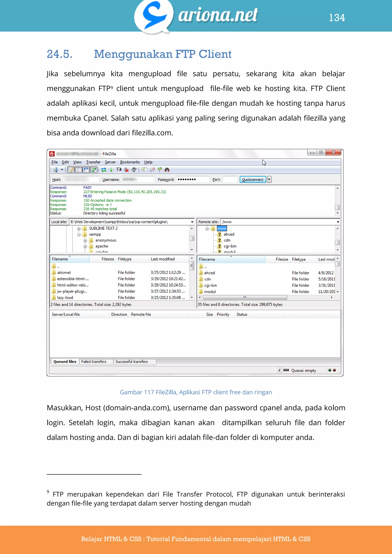Open the Transfer menu

(x=93, y=162)
